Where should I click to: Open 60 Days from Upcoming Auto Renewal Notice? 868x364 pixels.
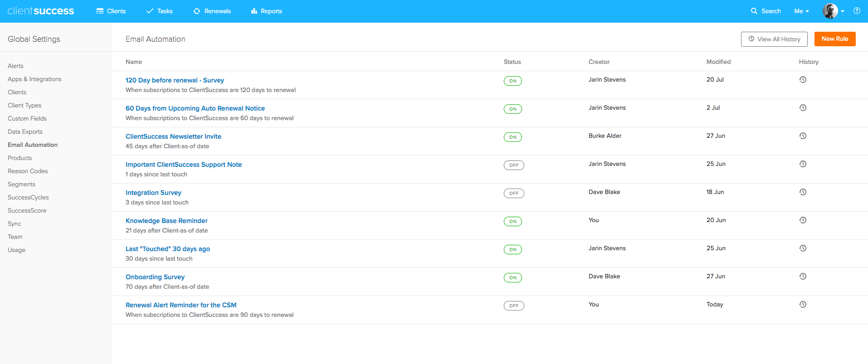click(195, 108)
